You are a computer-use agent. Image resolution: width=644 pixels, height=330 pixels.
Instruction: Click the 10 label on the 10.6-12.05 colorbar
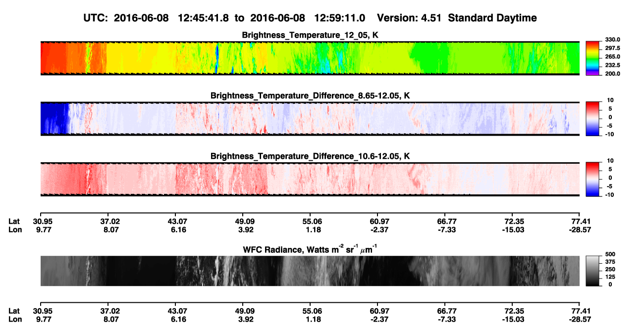point(611,161)
